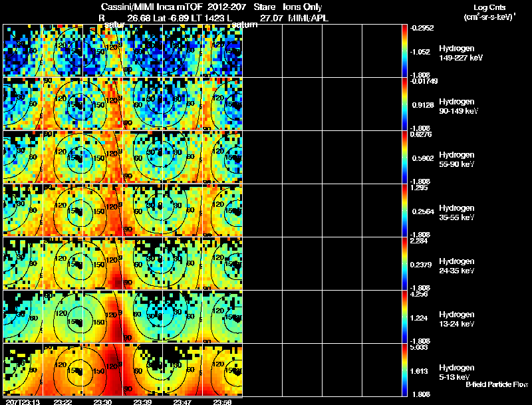
Task: Select the 23:30 panel in 35-55 keV row
Action: click(103, 210)
